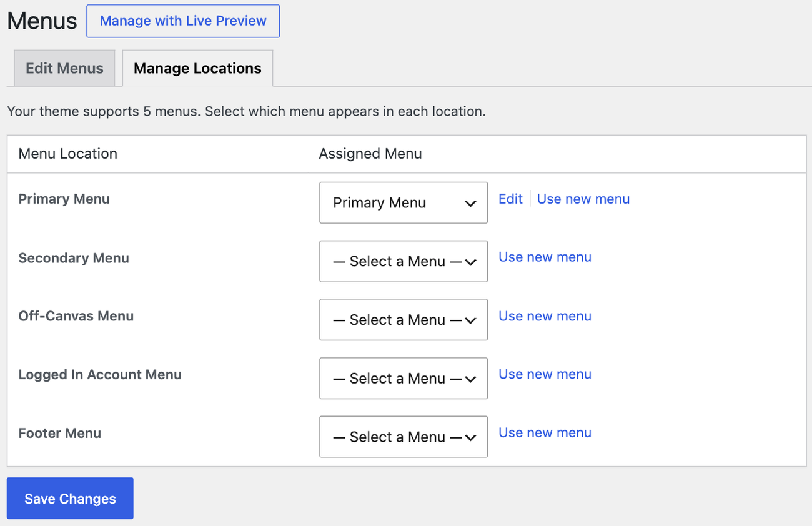Click the Secondary Menu location label
812x526 pixels.
coord(74,258)
